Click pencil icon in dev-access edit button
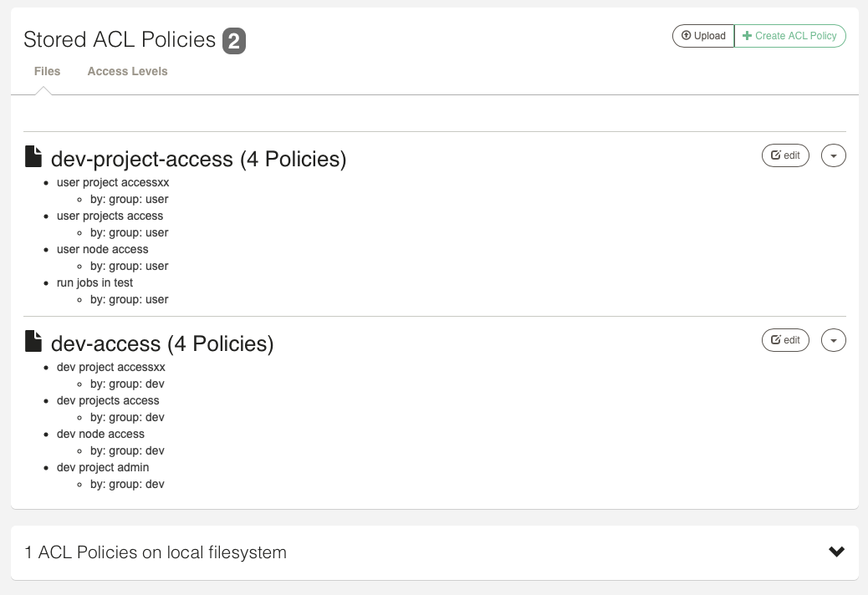Viewport: 868px width, 595px height. pos(775,340)
